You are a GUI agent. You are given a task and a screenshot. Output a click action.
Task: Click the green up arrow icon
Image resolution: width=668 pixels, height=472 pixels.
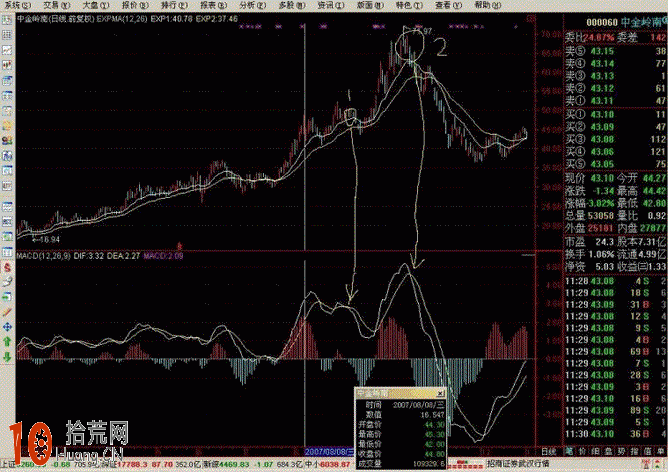click(x=7, y=342)
